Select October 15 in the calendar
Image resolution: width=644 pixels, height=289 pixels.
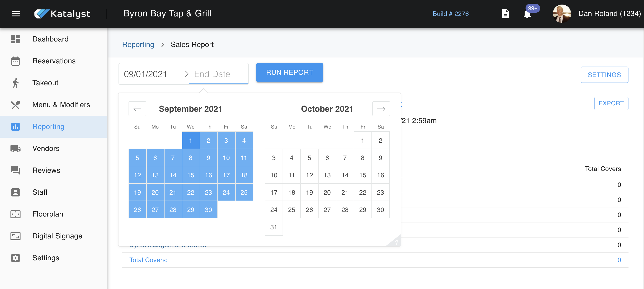coord(363,175)
